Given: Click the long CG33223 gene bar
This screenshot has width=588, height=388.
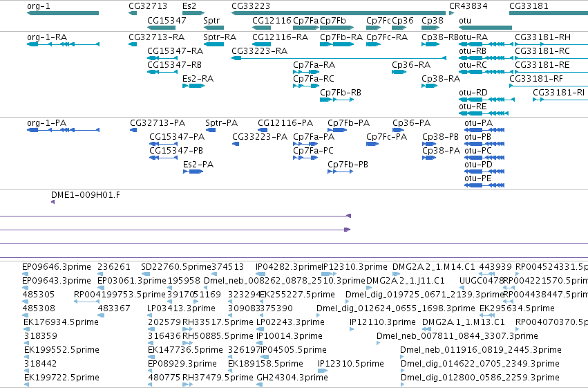Looking at the screenshot, I should tap(339, 13).
